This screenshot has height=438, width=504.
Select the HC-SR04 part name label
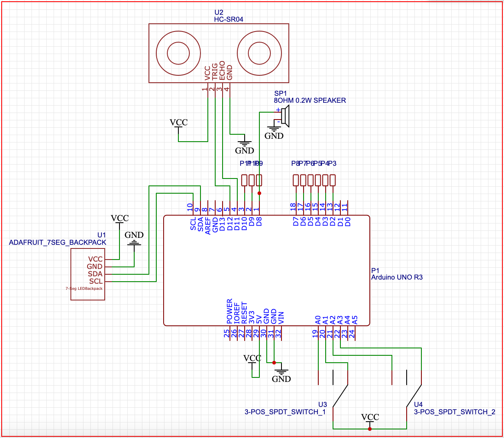coord(229,20)
